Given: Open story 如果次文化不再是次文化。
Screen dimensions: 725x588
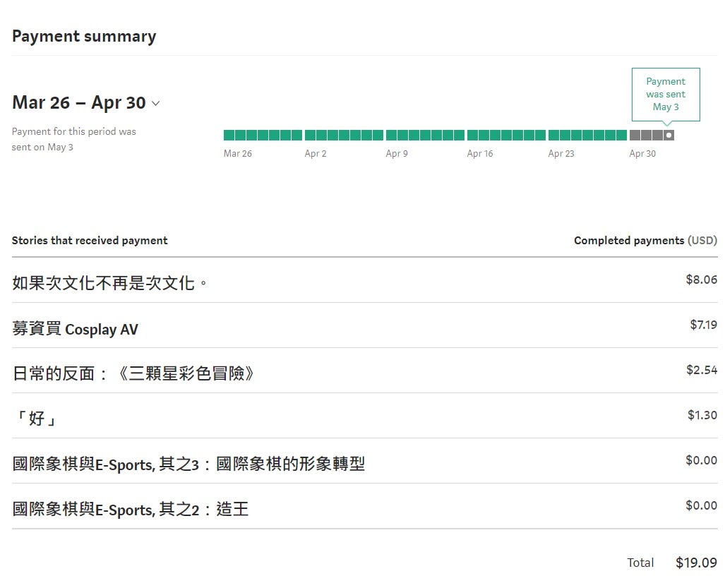Looking at the screenshot, I should (x=109, y=283).
